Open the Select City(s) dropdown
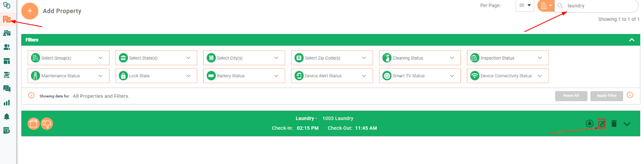Viewport: 644px width, 164px height. click(244, 58)
